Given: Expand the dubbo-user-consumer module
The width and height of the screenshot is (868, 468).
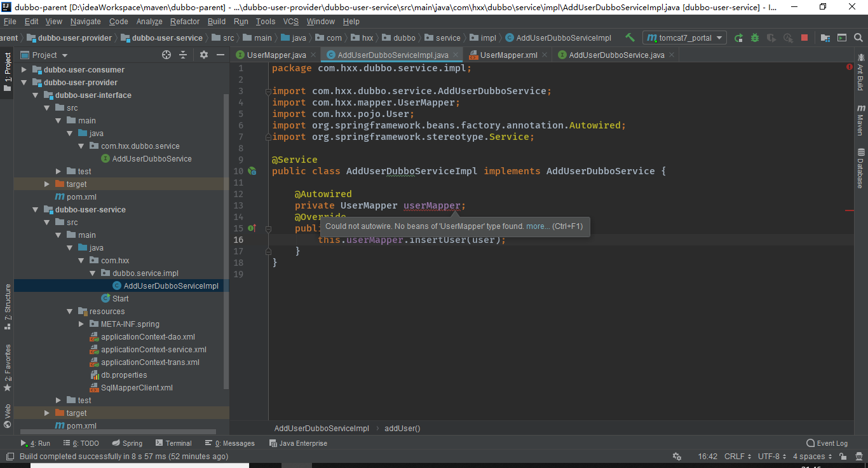Looking at the screenshot, I should 24,70.
